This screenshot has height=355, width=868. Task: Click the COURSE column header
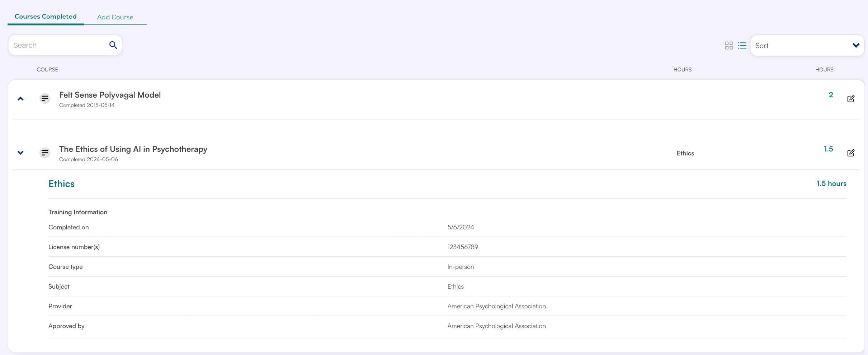(x=47, y=70)
